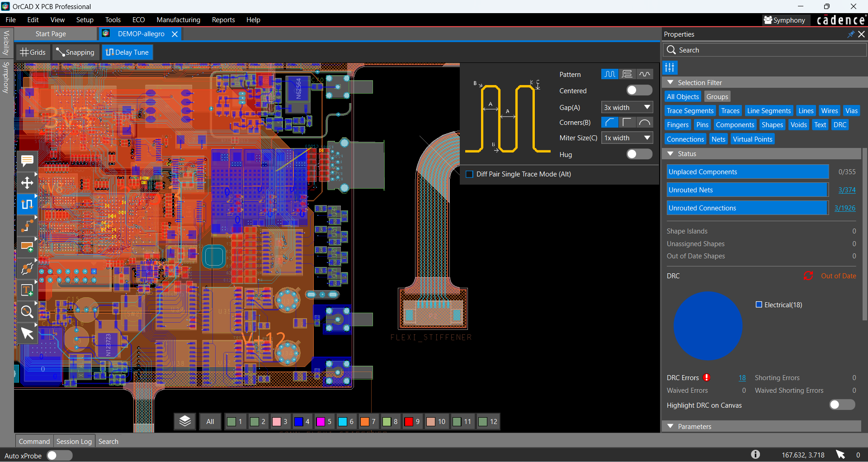Viewport: 868px width, 462px height.
Task: Click the Trace Segments filter button
Action: click(x=690, y=111)
